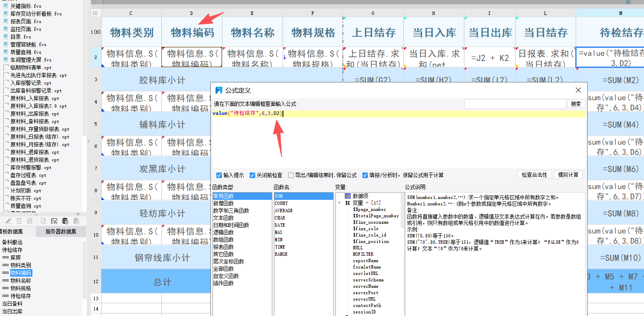Close the 公式定义 dialog
Viewport: 644px width, 316px height.
(x=578, y=90)
